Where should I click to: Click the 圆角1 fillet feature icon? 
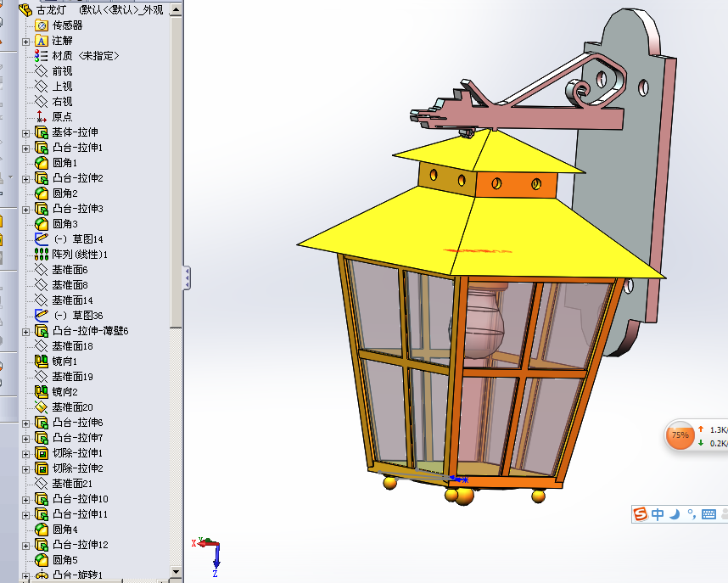(x=41, y=162)
